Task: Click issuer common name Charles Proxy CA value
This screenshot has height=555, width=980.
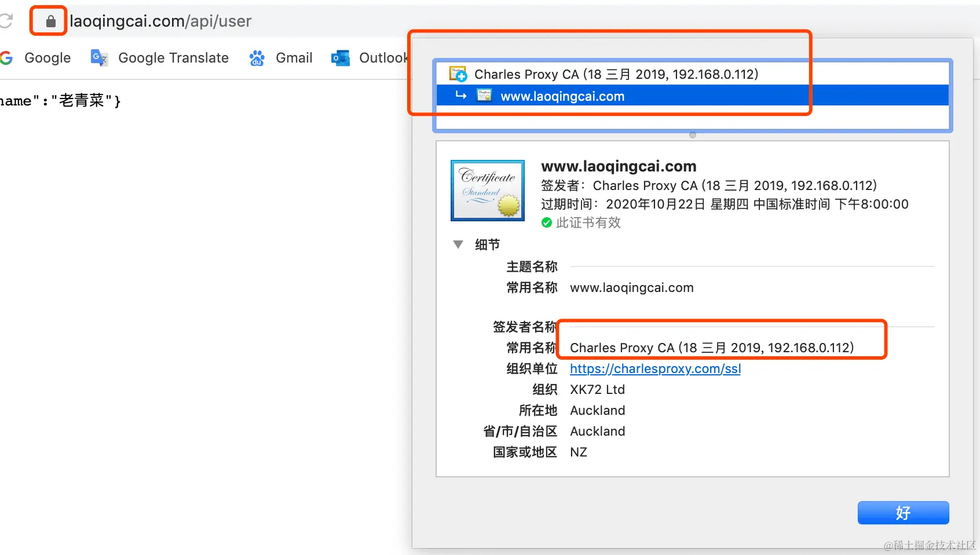Action: coord(712,348)
